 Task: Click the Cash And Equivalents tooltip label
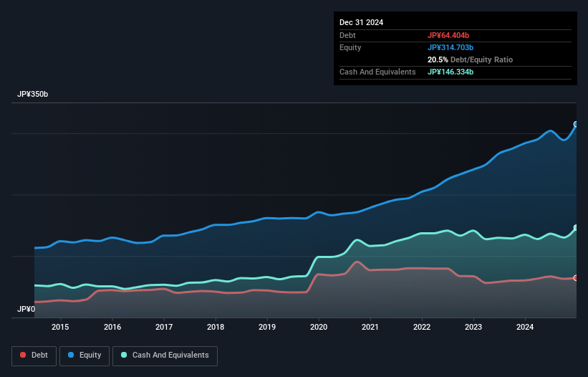click(x=377, y=72)
